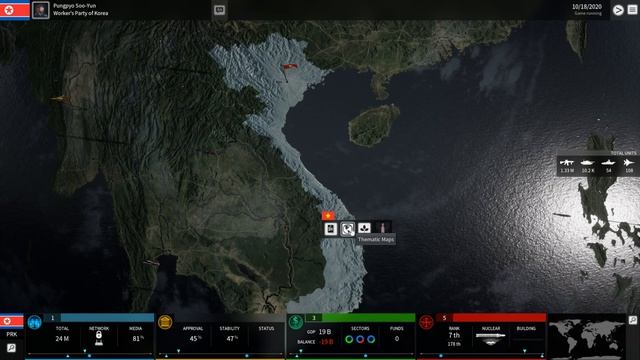Screen dimensions: 640x360
Task: Click the middle red-blue Sectors circle
Action: pyautogui.click(x=360, y=339)
